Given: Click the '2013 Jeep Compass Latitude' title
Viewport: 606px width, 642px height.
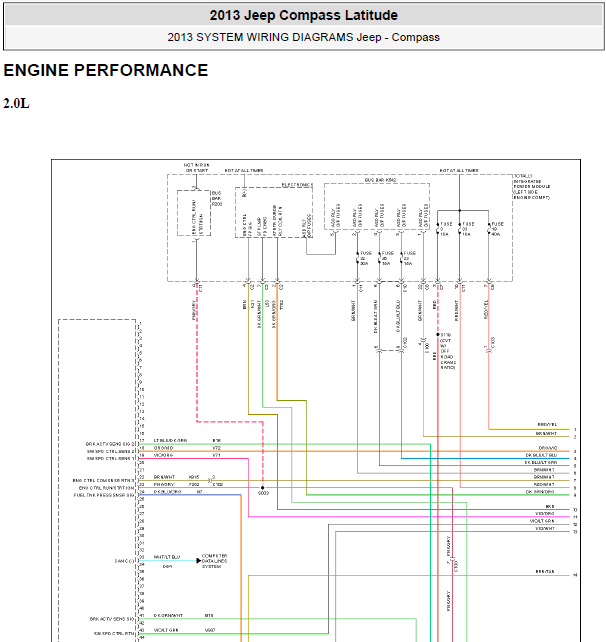Looking at the screenshot, I should pyautogui.click(x=303, y=15).
